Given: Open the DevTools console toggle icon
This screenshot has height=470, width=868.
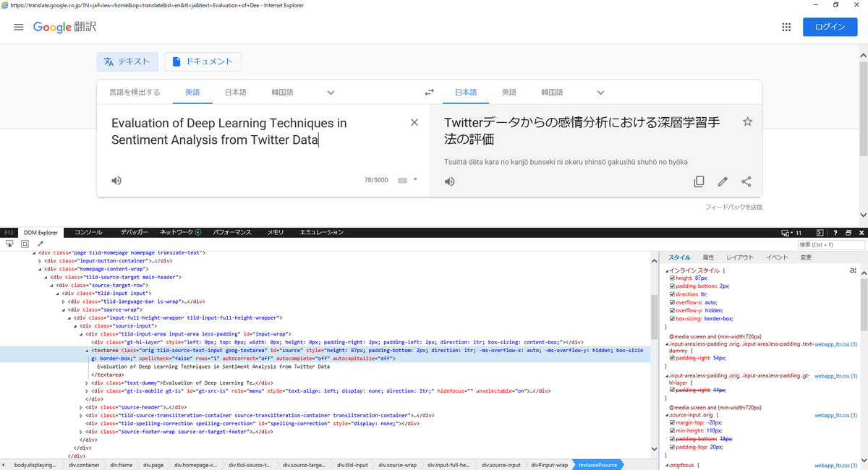Looking at the screenshot, I should point(820,233).
